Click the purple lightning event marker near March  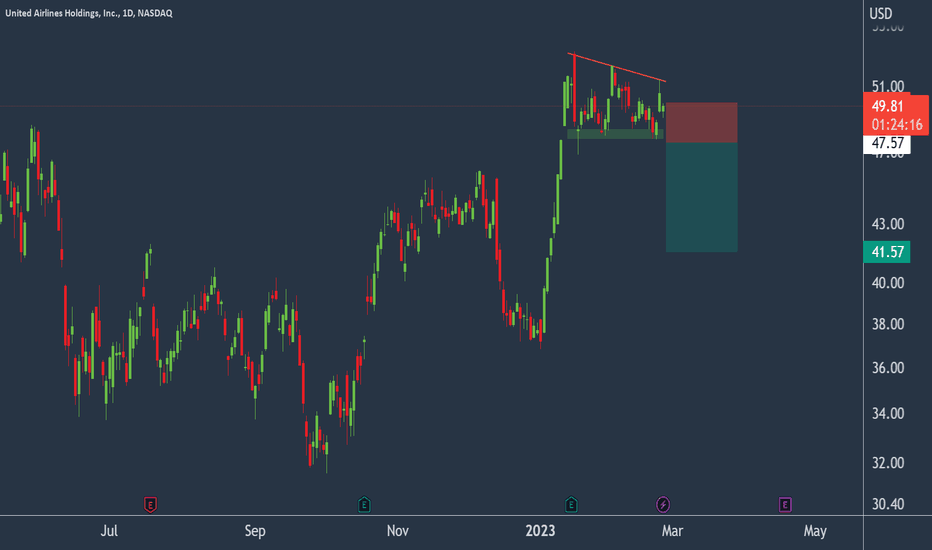tap(663, 505)
